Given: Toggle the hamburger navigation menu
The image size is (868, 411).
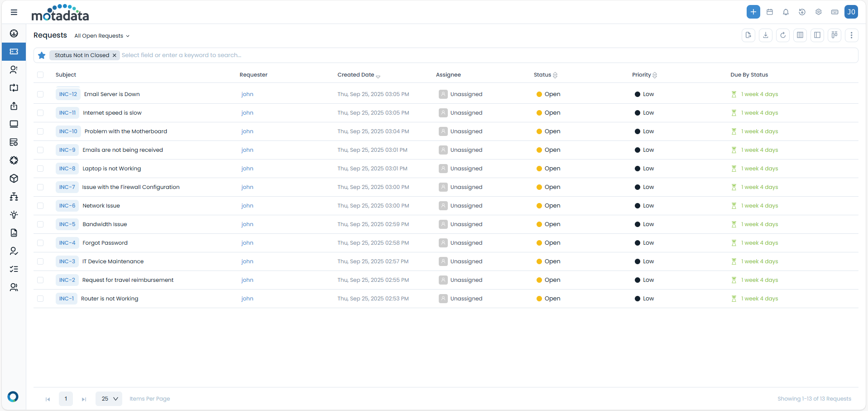Looking at the screenshot, I should [x=14, y=12].
